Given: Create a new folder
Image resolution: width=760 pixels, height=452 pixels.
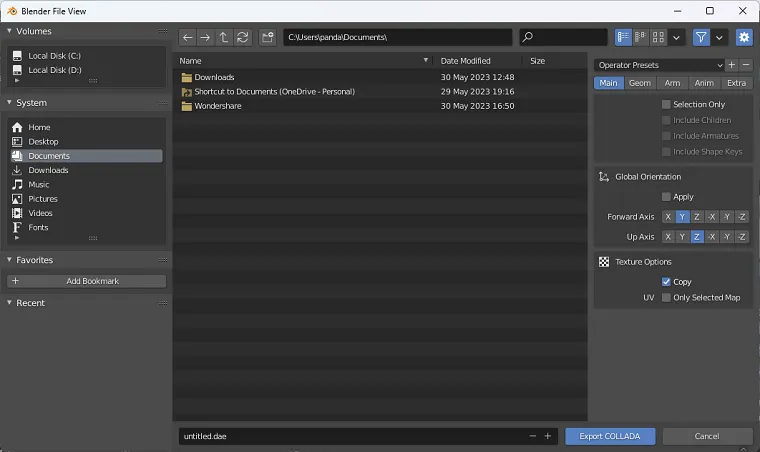Looking at the screenshot, I should click(x=267, y=37).
